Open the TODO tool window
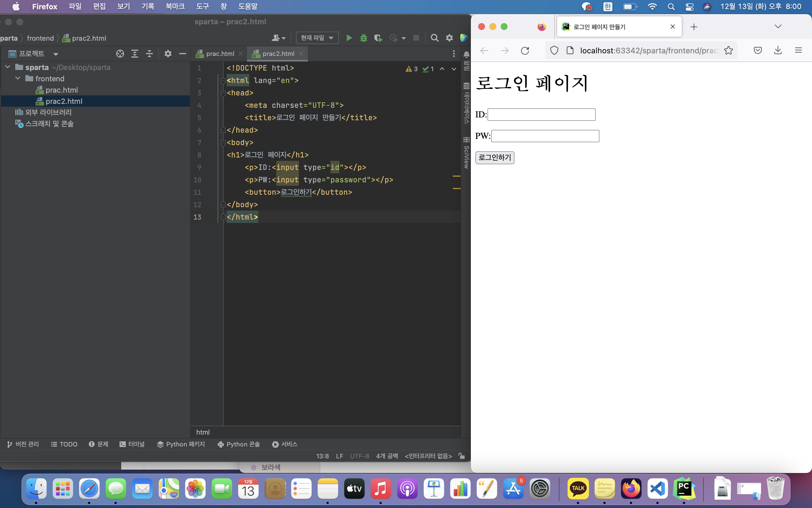 coord(64,444)
